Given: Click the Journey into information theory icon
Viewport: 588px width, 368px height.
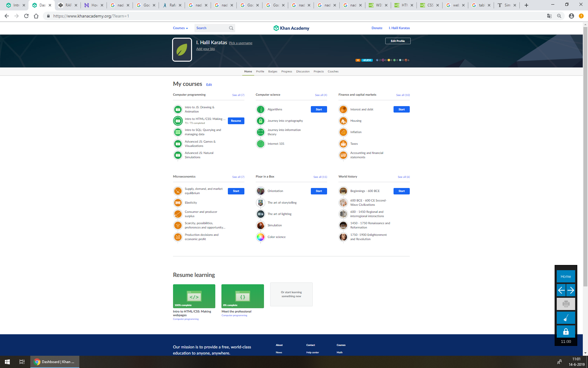Looking at the screenshot, I should coord(261,132).
